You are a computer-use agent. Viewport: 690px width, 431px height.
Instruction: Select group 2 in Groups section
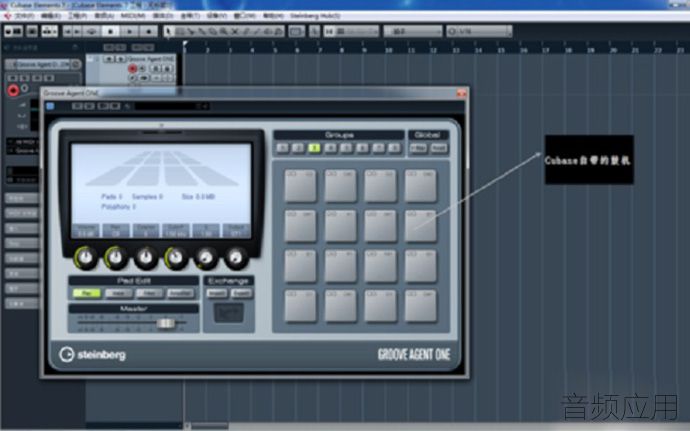298,148
